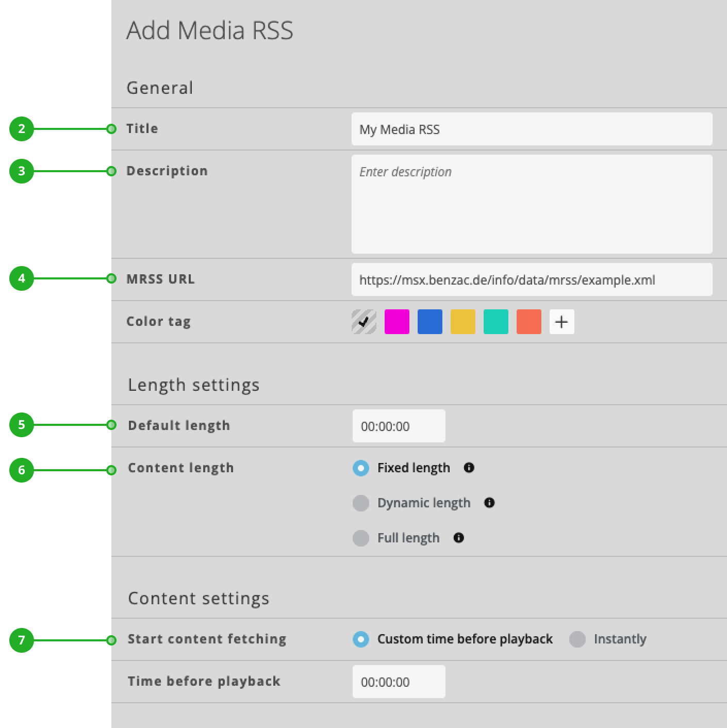
Task: Open the Fixed length info tooltip
Action: click(469, 468)
